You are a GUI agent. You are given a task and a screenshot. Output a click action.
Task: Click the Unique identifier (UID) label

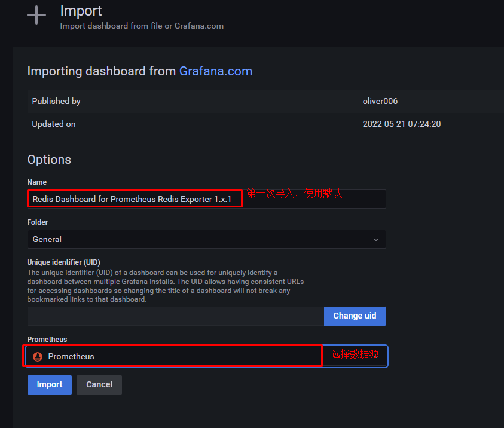tap(63, 262)
